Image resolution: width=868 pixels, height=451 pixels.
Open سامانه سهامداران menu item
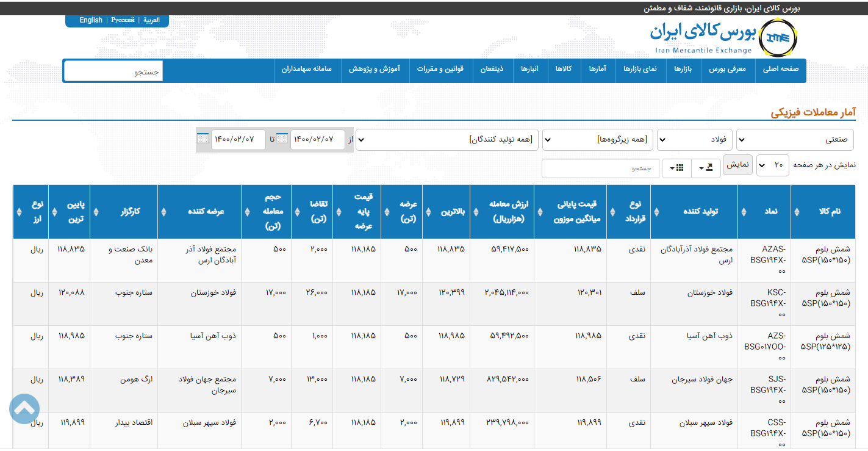click(307, 70)
